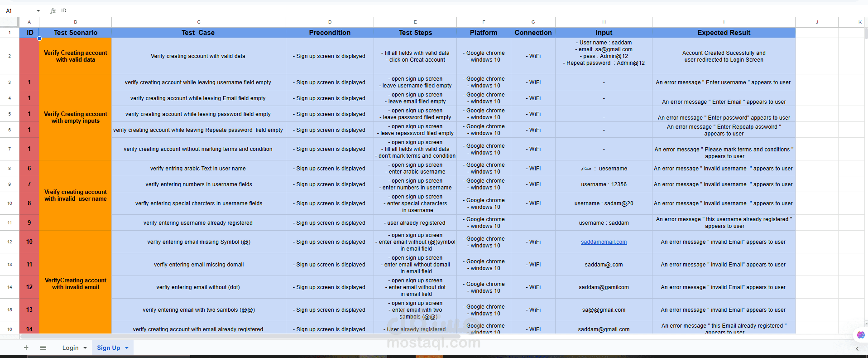
Task: Select column I header
Action: pyautogui.click(x=724, y=22)
